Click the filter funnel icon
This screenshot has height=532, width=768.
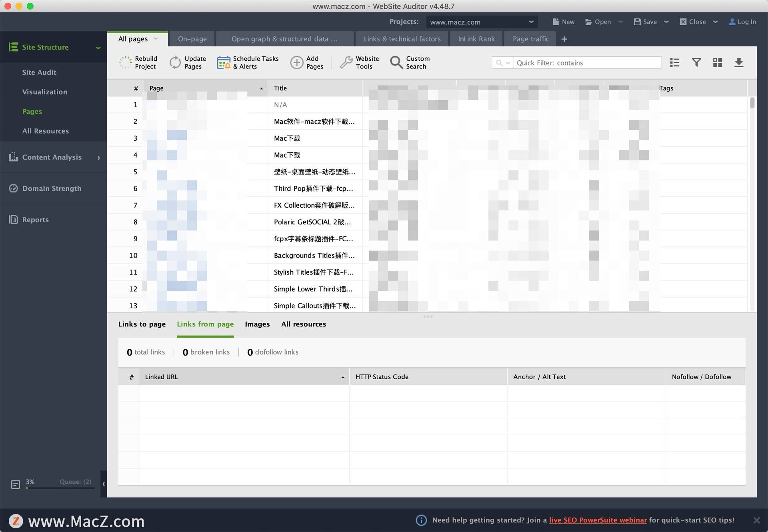(696, 62)
